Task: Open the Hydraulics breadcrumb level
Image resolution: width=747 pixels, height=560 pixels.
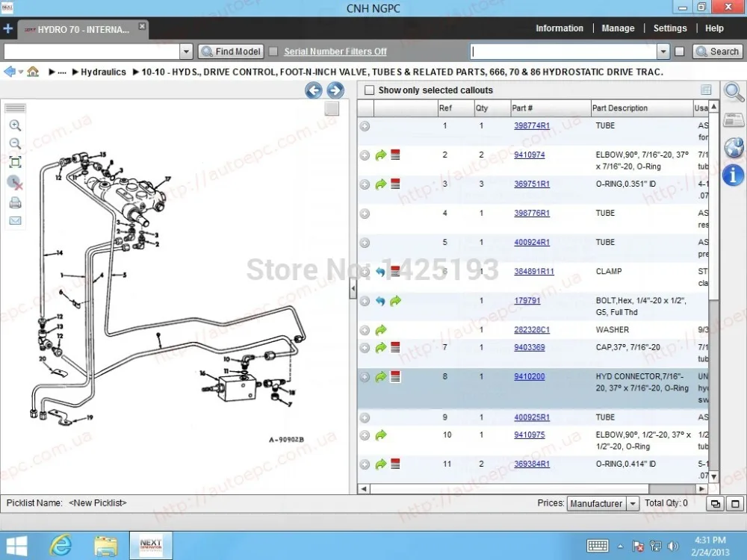Action: pyautogui.click(x=103, y=72)
